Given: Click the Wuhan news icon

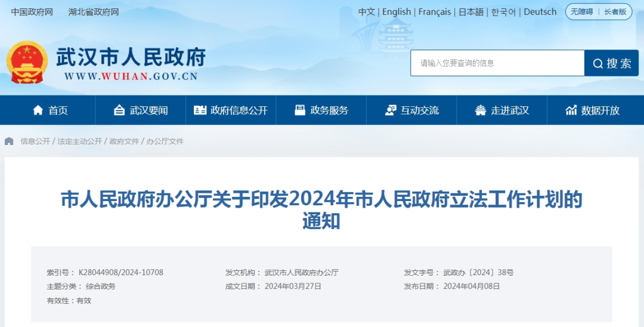Looking at the screenshot, I should pos(119,110).
